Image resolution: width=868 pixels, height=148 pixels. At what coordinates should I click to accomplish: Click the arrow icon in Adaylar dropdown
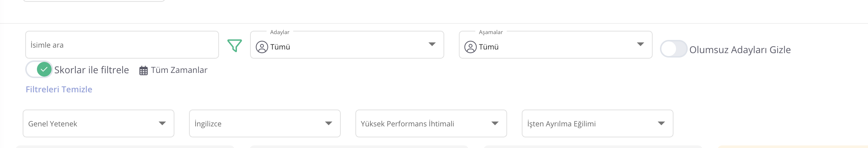pos(432,44)
